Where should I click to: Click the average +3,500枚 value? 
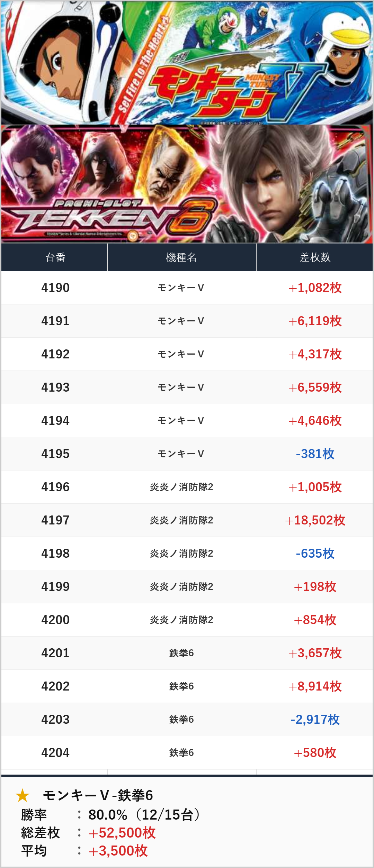(118, 851)
